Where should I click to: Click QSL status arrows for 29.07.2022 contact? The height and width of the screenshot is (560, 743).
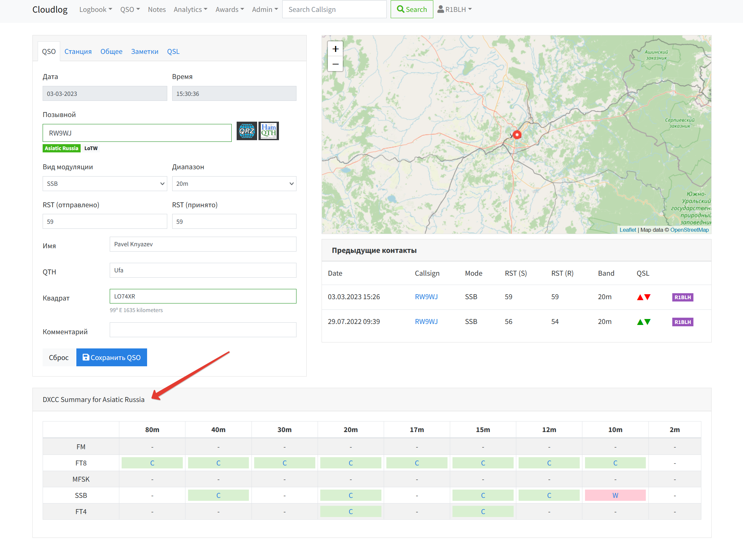[644, 322]
